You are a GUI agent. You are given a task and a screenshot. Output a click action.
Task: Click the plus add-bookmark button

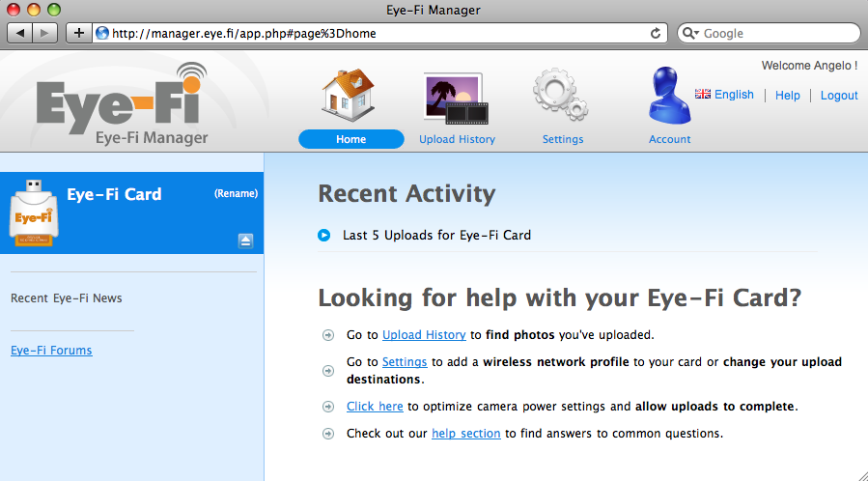click(78, 33)
